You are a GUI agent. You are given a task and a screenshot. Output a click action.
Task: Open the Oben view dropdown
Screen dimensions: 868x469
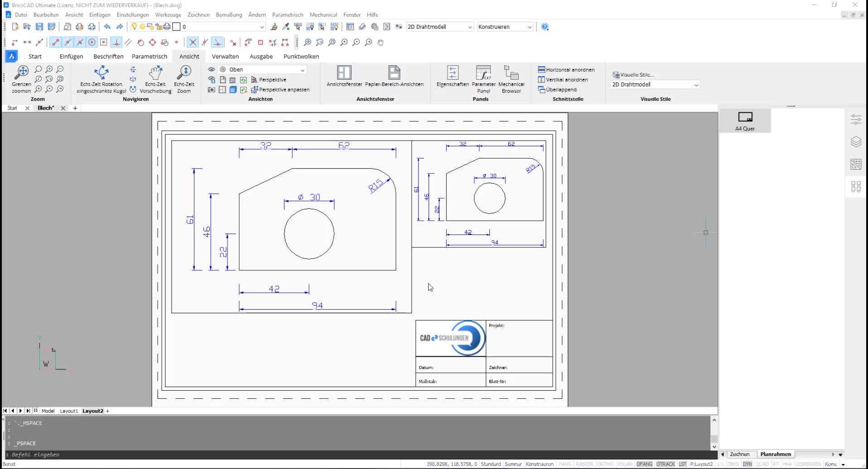point(262,70)
